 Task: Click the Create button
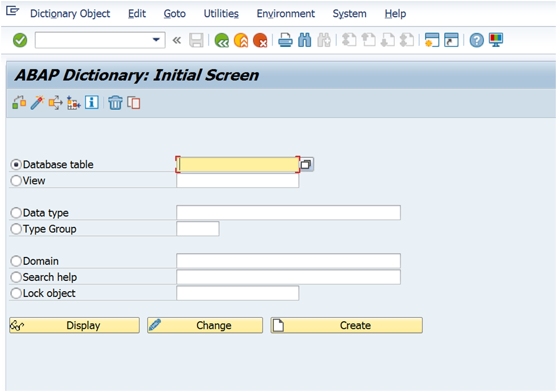tap(347, 325)
